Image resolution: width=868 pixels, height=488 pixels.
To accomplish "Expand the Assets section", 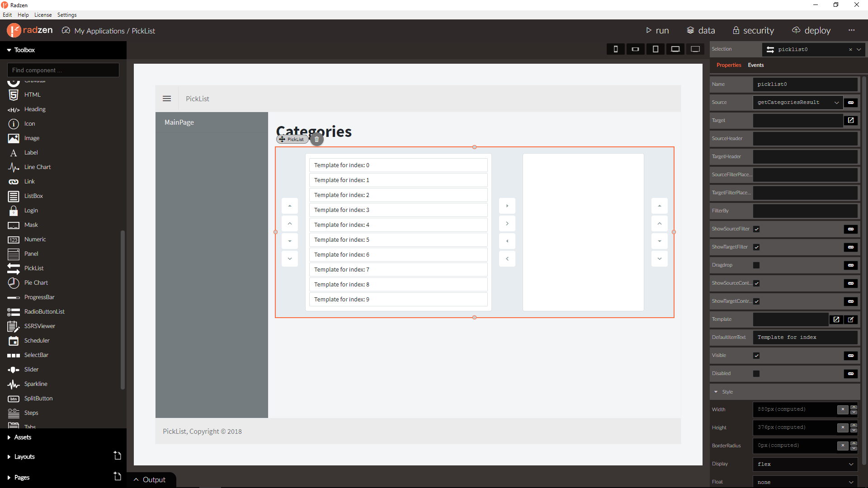I will tap(23, 437).
